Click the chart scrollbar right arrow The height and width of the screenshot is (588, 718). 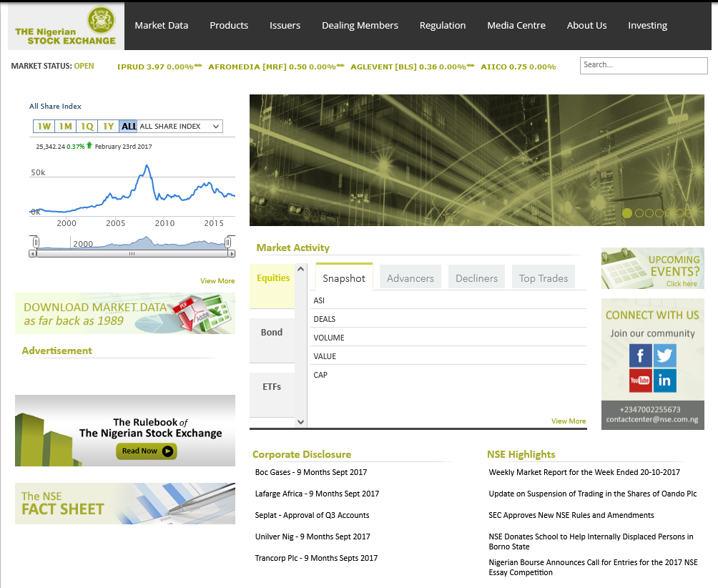pyautogui.click(x=232, y=254)
